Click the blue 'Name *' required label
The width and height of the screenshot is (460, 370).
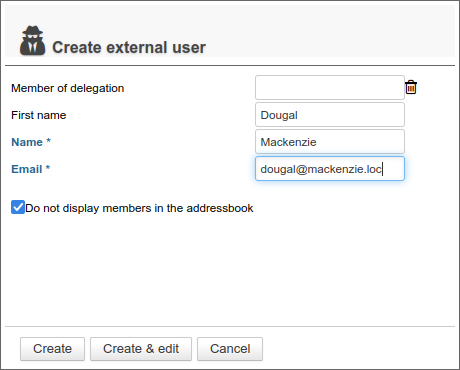[31, 142]
